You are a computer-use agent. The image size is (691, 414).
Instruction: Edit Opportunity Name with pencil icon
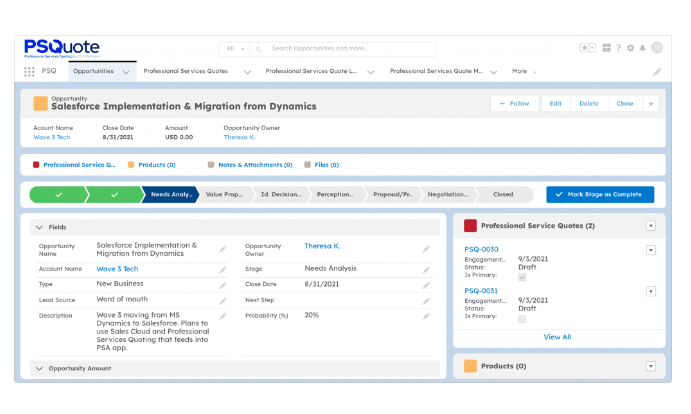pyautogui.click(x=223, y=249)
